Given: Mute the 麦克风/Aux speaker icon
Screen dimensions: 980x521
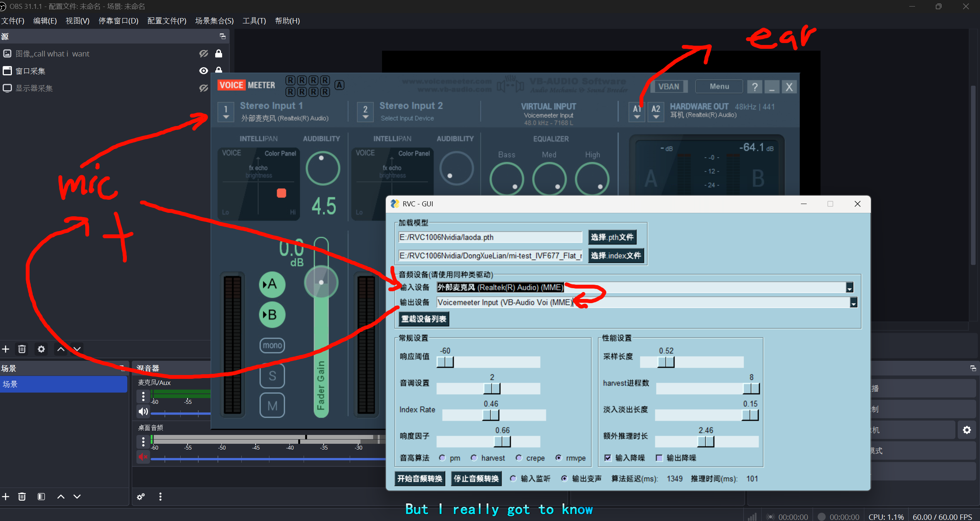Looking at the screenshot, I should pyautogui.click(x=143, y=411).
